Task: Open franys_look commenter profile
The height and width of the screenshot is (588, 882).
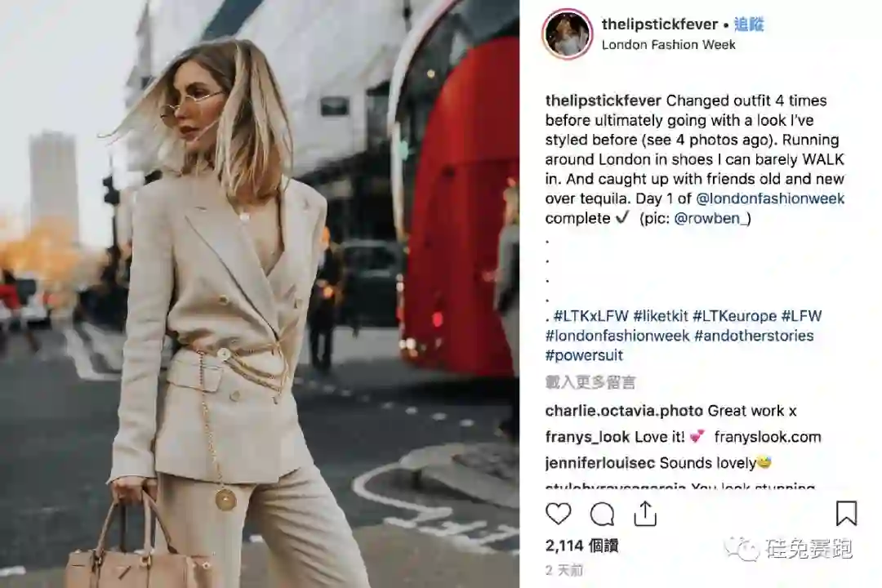Action: click(587, 437)
